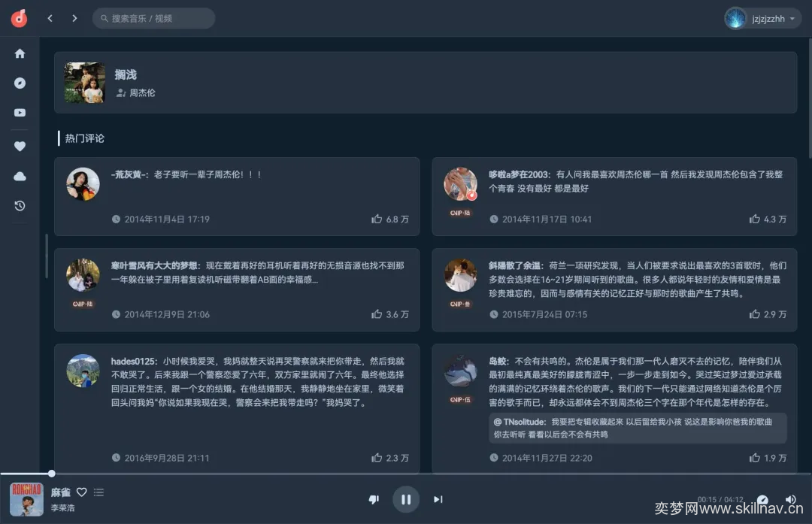
Task: Click timestamp 2014年11月4日 17:19
Action: point(167,219)
